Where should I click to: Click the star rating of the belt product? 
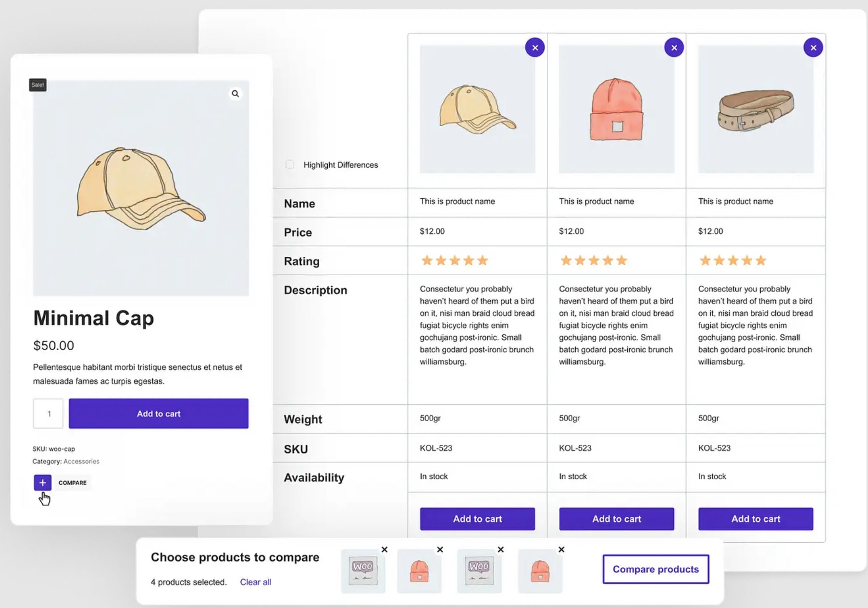point(732,260)
